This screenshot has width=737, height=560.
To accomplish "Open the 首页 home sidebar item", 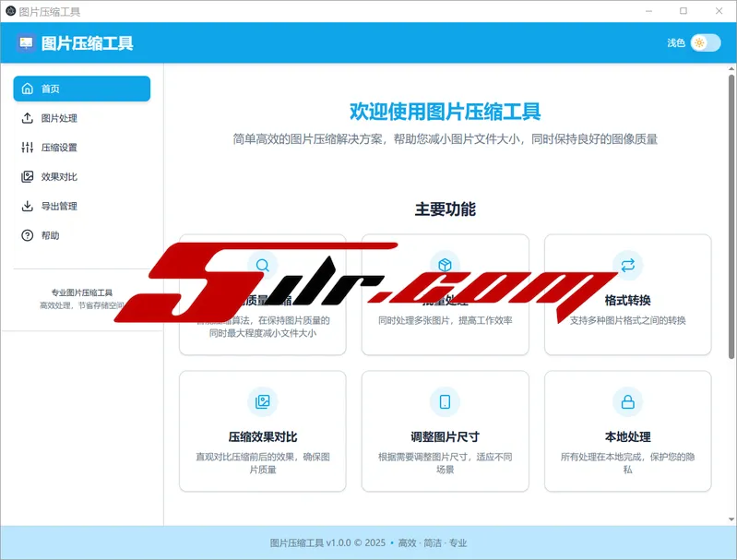I will [81, 89].
